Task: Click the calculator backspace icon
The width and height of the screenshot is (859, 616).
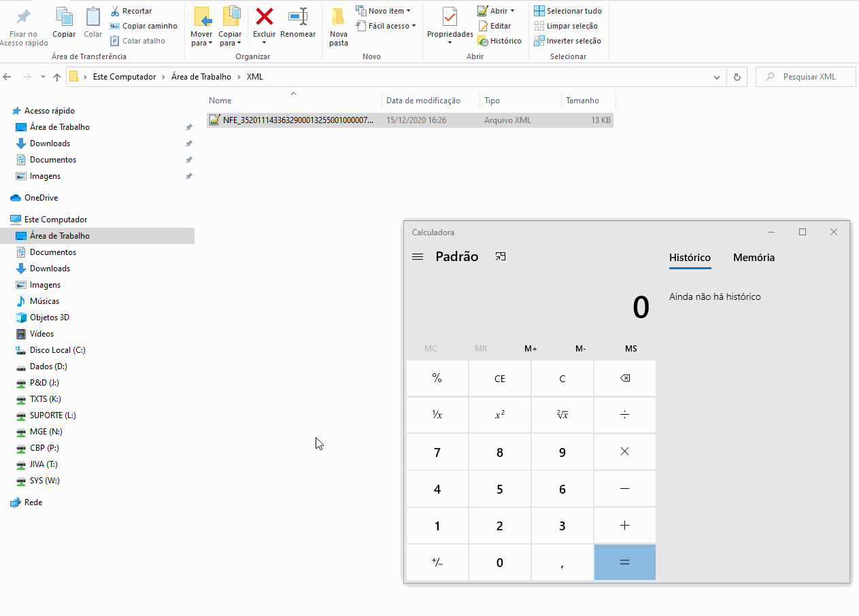Action: coord(625,379)
